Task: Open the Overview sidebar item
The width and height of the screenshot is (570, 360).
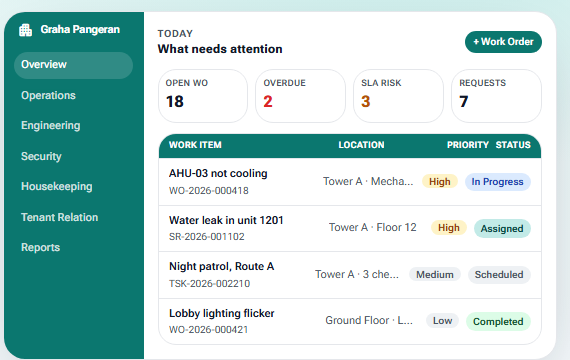Action: (x=73, y=65)
